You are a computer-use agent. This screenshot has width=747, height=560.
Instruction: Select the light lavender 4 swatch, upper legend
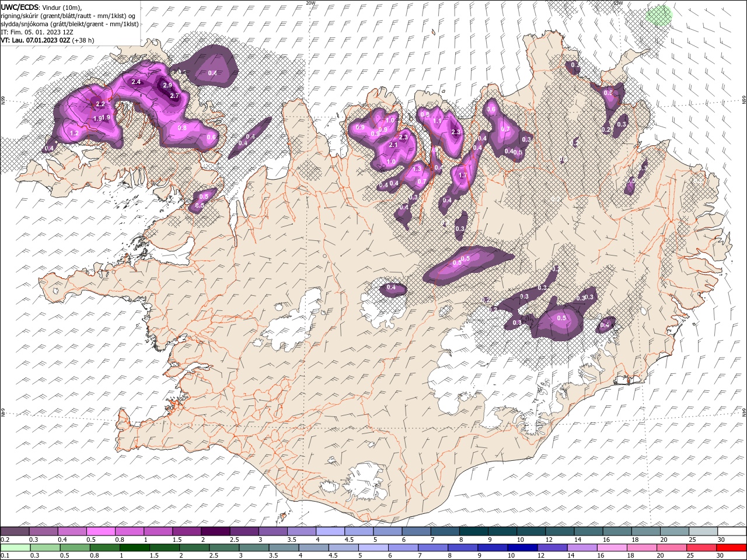tap(331, 531)
